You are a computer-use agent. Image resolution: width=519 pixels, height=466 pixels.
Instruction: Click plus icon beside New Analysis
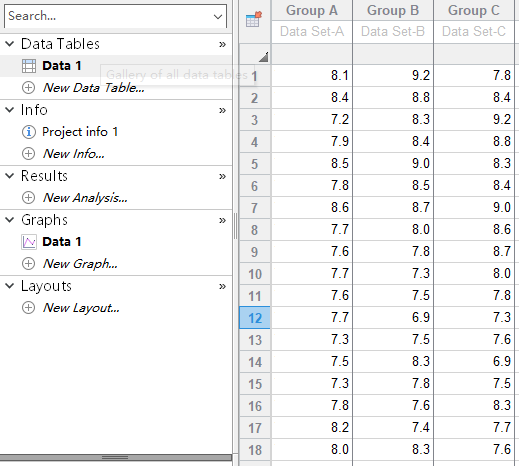coord(28,198)
